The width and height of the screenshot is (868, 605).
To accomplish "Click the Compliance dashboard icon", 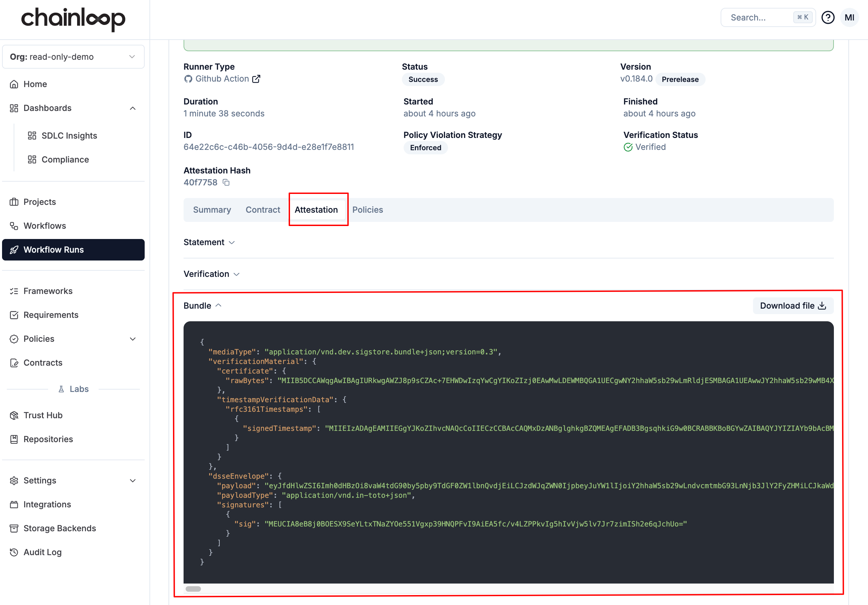I will [32, 160].
